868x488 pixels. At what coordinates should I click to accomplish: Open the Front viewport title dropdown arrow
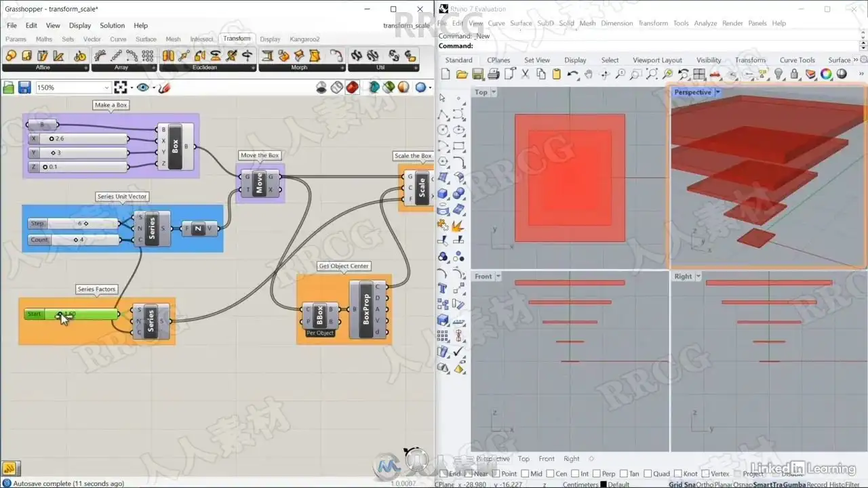(498, 277)
